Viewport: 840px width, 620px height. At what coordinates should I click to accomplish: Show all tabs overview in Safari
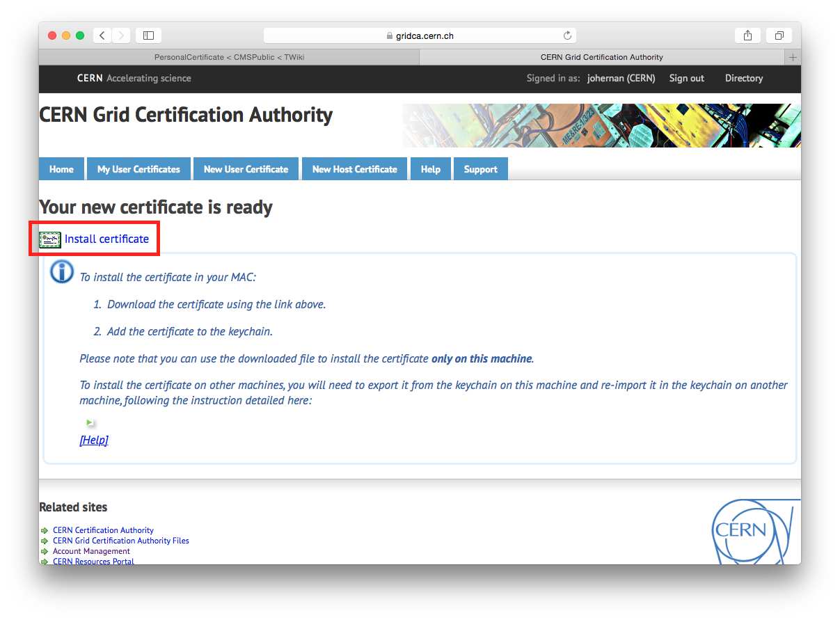(779, 35)
